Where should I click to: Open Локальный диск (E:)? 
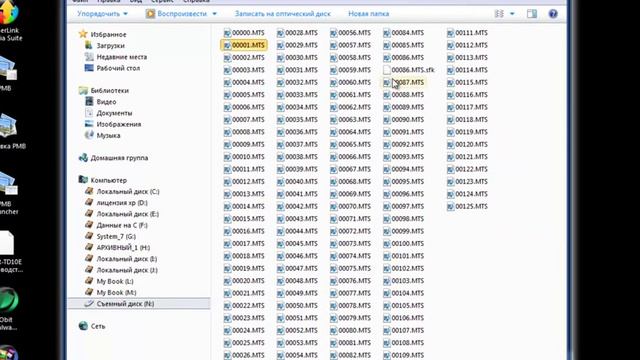(x=128, y=214)
